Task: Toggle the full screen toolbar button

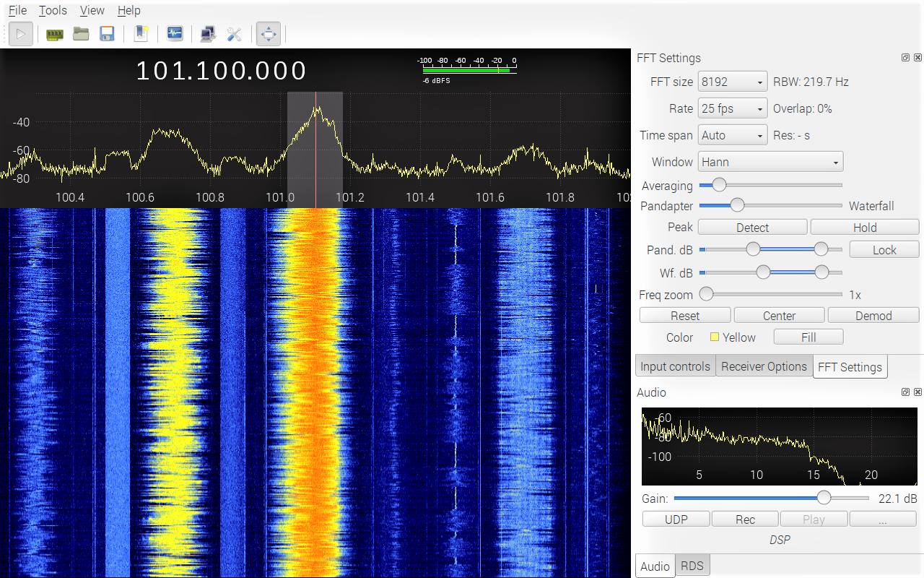Action: (x=268, y=34)
